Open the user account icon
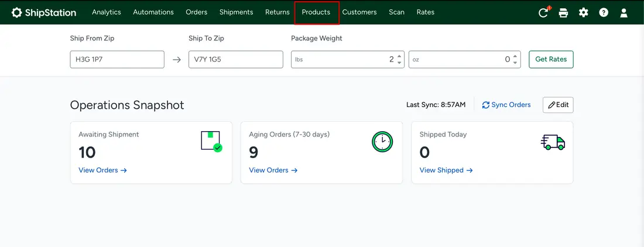 click(x=624, y=13)
